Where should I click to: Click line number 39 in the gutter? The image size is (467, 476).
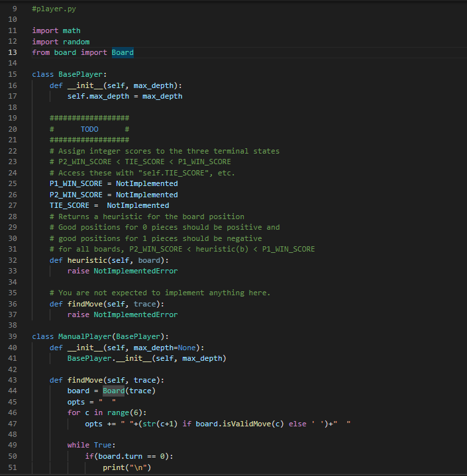click(13, 337)
